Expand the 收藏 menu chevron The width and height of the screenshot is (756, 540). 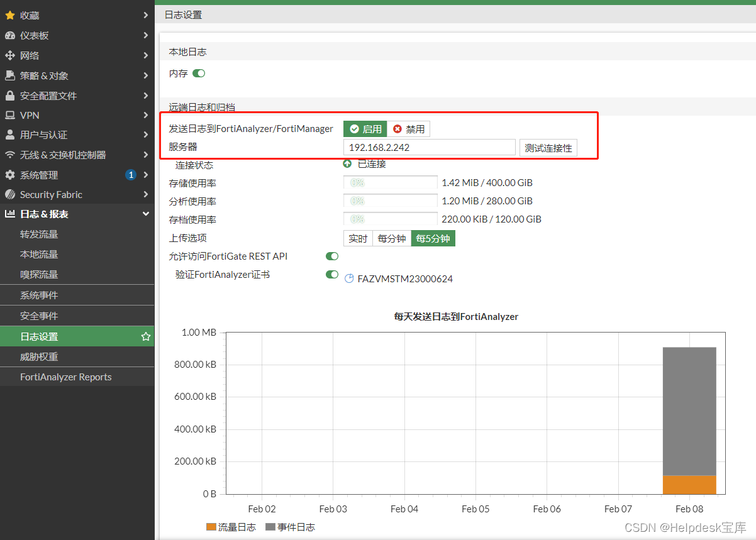click(x=146, y=15)
